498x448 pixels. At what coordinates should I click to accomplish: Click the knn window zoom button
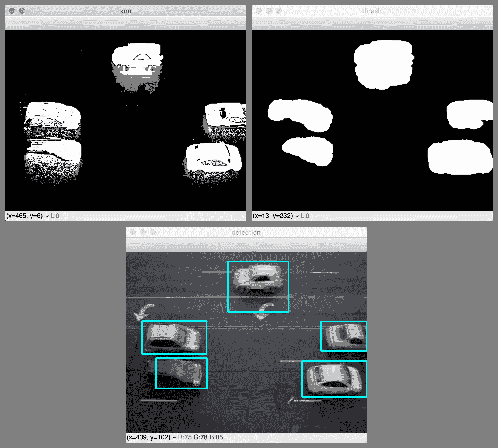click(32, 11)
